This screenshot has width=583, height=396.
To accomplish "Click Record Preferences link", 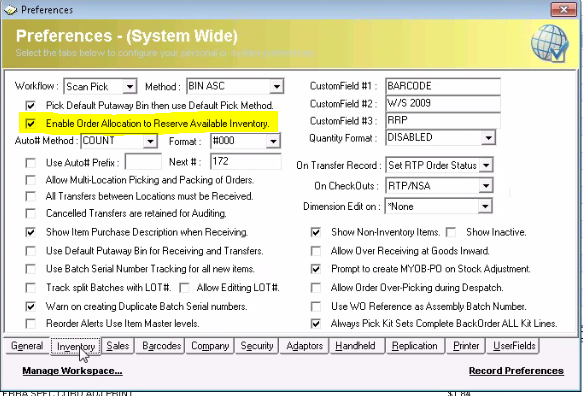I will click(516, 371).
